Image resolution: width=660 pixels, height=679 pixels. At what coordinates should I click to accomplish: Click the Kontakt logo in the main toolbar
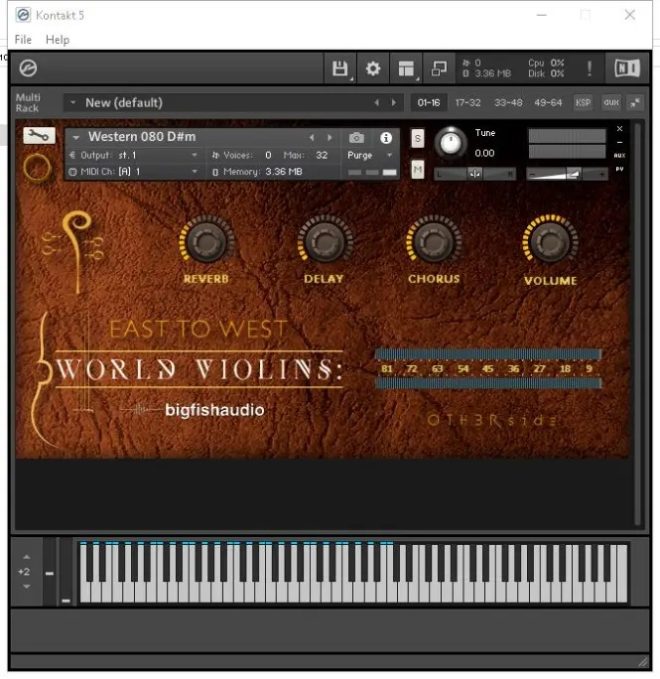pos(28,68)
